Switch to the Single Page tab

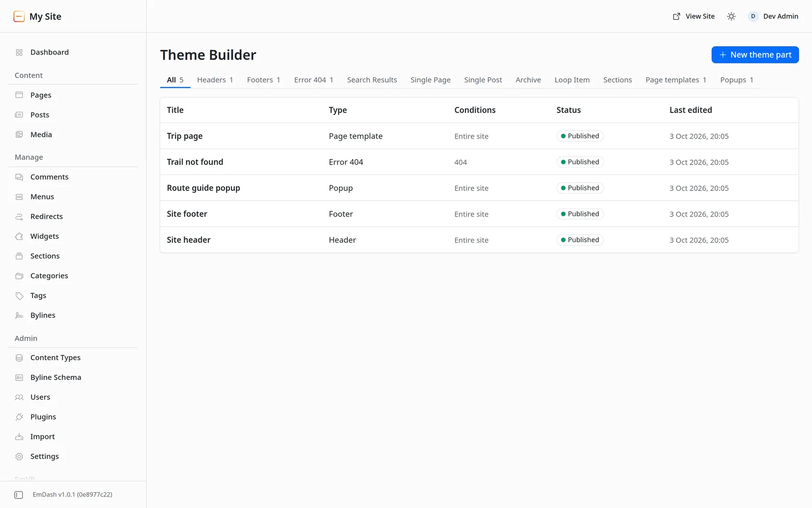click(430, 80)
